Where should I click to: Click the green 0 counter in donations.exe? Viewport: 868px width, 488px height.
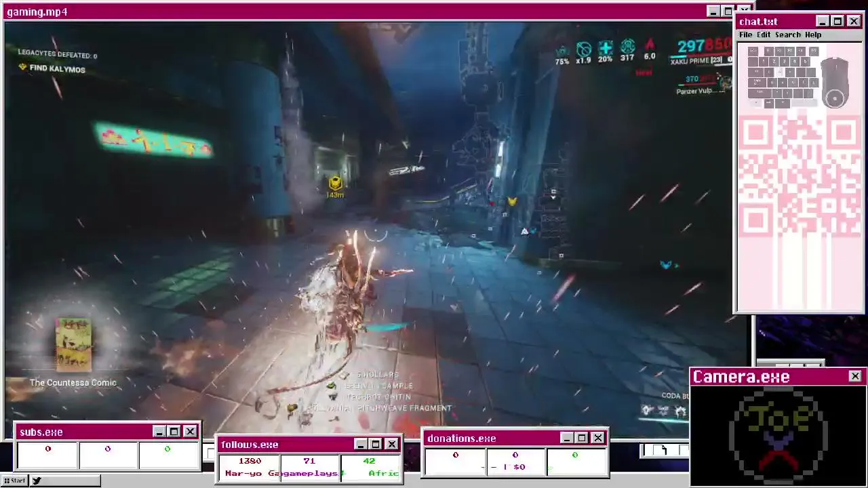575,455
